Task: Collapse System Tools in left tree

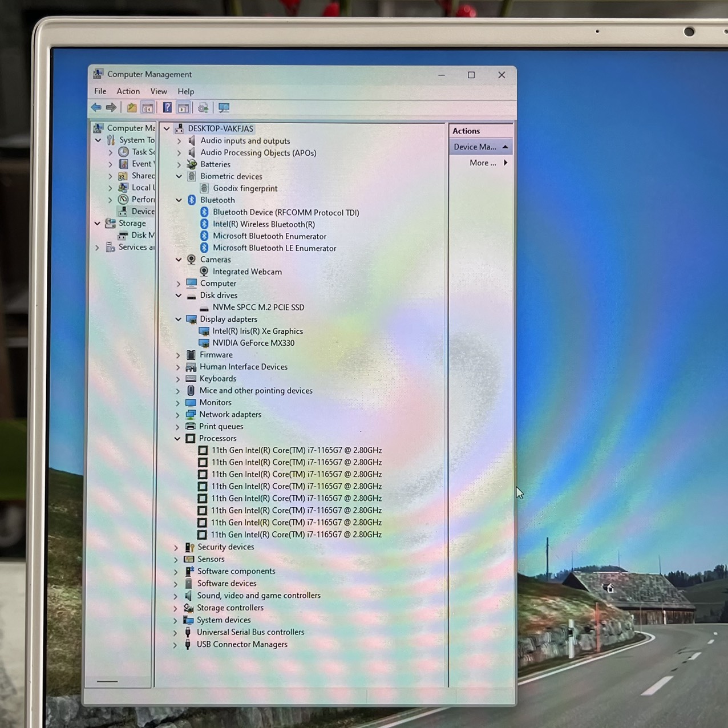Action: [98, 140]
